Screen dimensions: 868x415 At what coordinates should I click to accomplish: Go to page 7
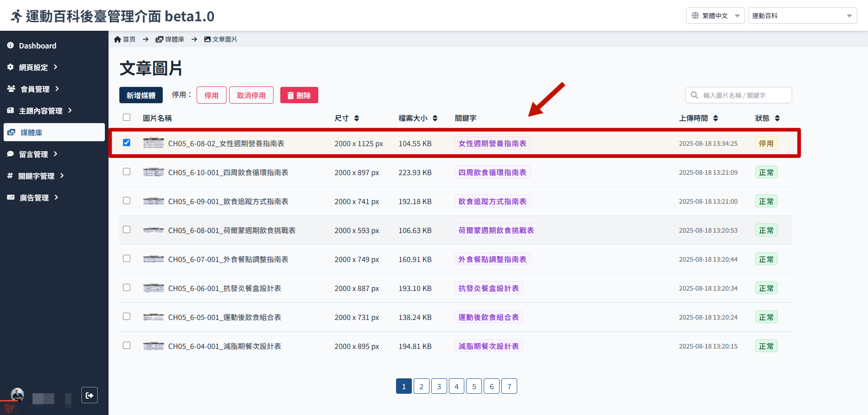point(509,386)
